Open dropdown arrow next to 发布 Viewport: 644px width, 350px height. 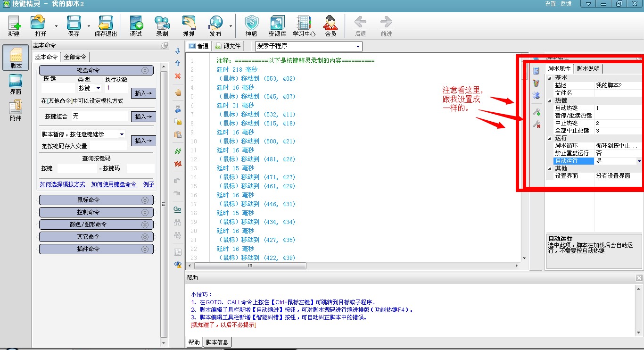click(231, 26)
